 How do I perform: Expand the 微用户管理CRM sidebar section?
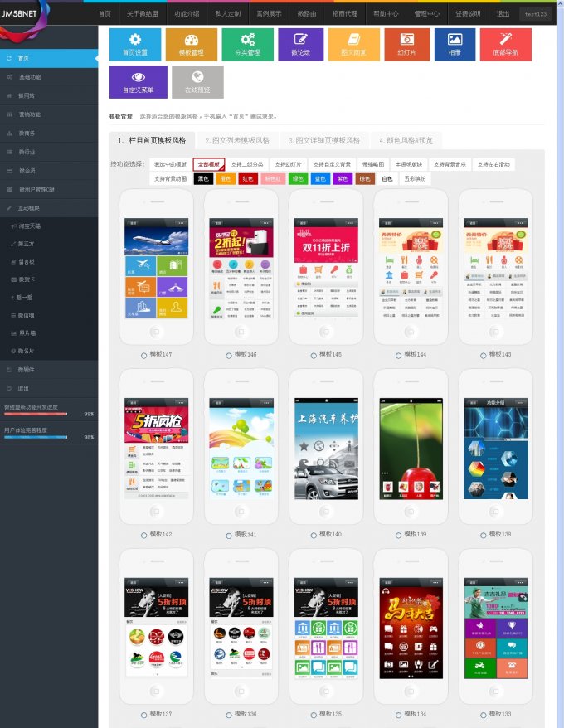click(x=49, y=189)
